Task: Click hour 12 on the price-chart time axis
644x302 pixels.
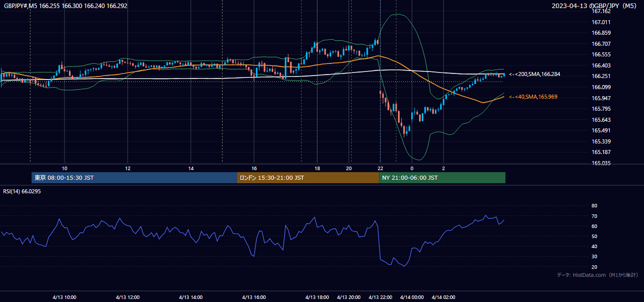Action: (127, 168)
